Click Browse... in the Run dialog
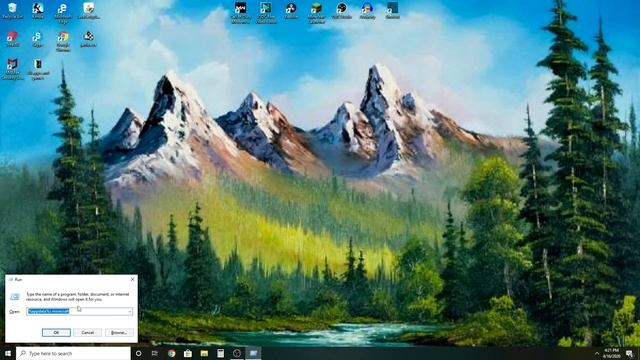 [119, 333]
